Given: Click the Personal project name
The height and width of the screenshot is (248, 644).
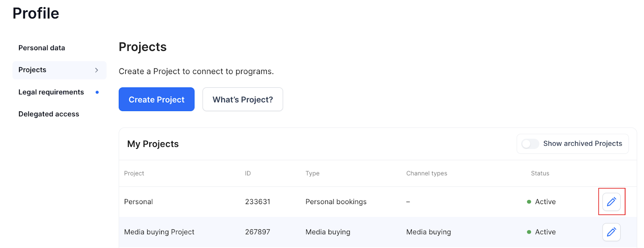Looking at the screenshot, I should [x=138, y=202].
